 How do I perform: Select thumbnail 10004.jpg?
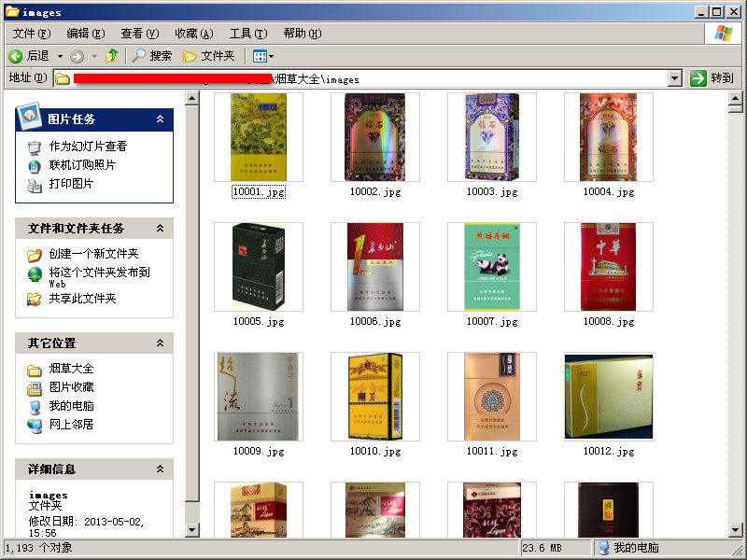tap(609, 137)
